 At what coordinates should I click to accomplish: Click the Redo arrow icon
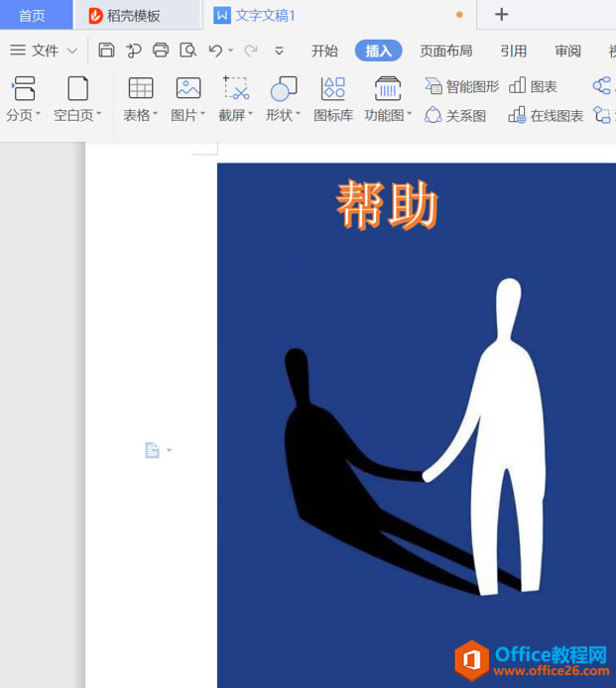(251, 51)
